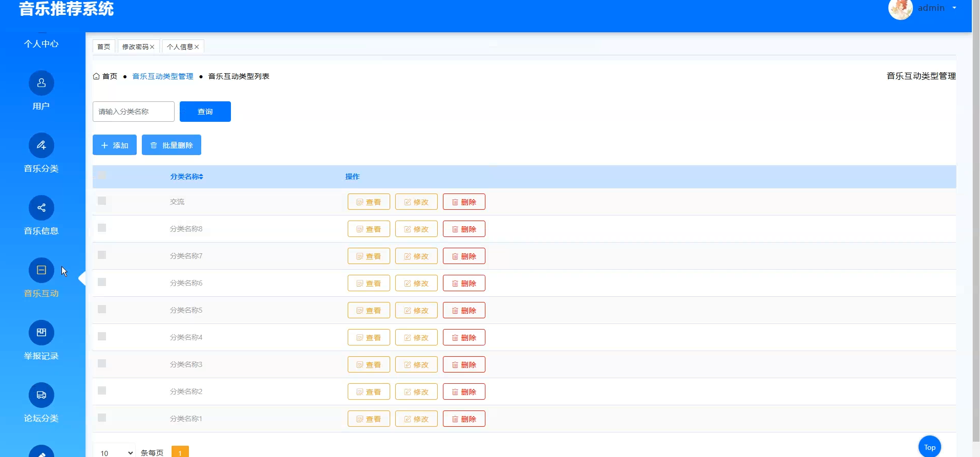Delete the 分类名称1 row
The width and height of the screenshot is (980, 457).
point(464,419)
